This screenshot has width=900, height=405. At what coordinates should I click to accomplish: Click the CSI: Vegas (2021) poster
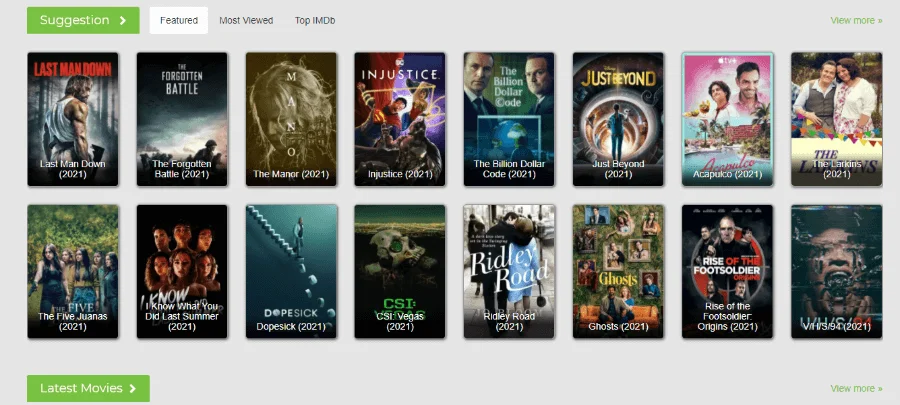click(x=400, y=271)
